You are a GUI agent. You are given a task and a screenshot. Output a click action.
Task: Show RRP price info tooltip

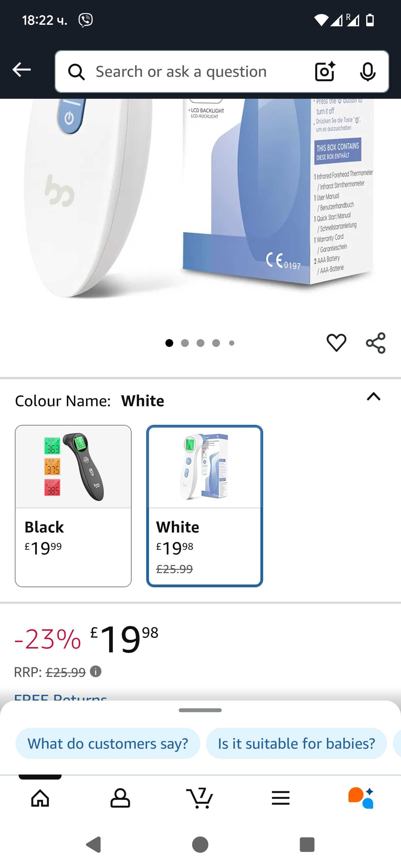[x=96, y=672]
